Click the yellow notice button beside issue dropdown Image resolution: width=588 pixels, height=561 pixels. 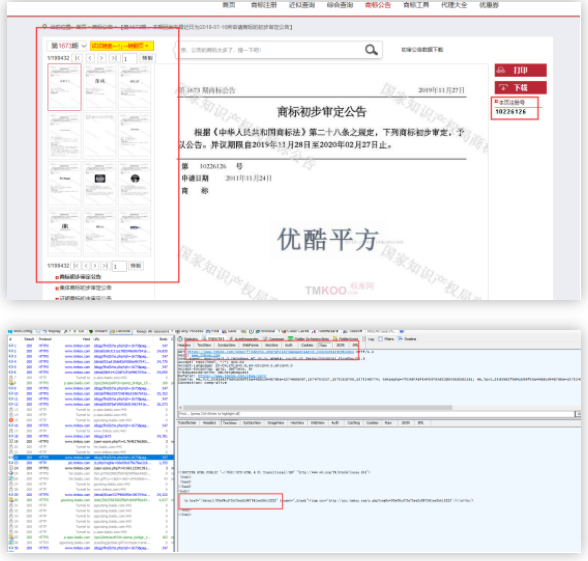122,46
